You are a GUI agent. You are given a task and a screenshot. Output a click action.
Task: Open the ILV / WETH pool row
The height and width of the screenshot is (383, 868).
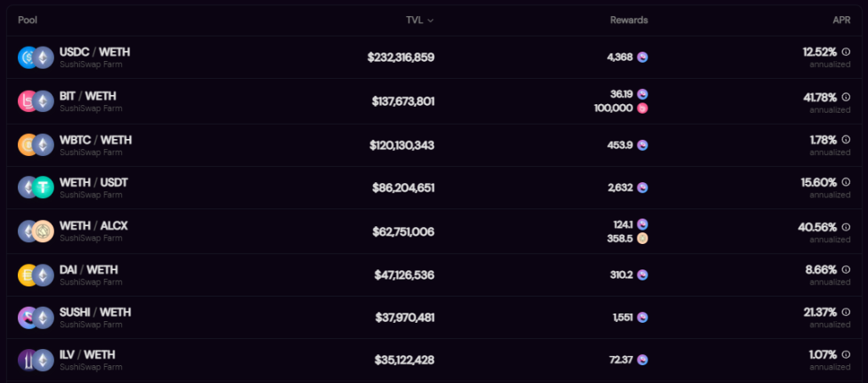(x=434, y=360)
